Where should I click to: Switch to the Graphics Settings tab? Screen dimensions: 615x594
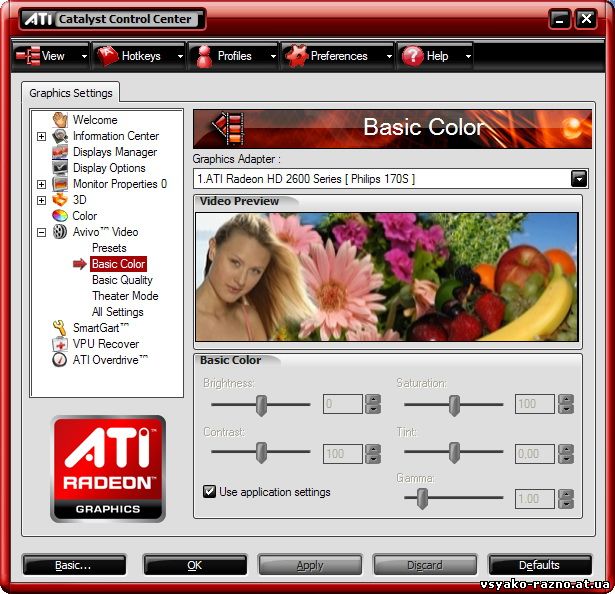tap(71, 93)
